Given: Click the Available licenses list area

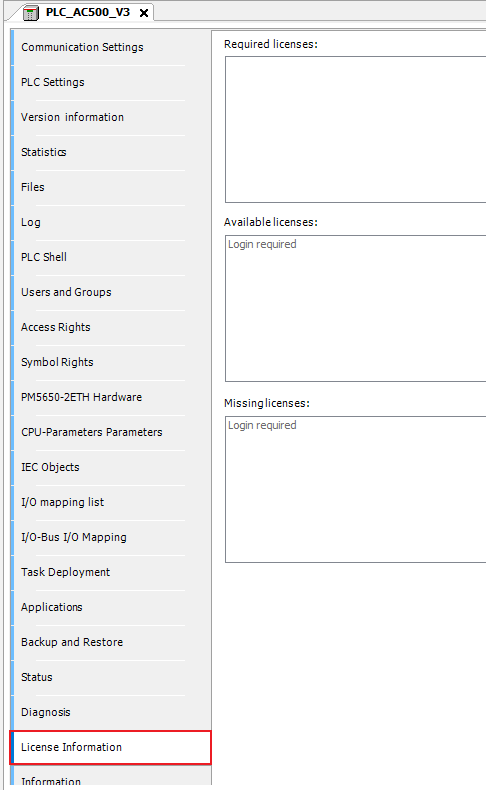Looking at the screenshot, I should click(x=356, y=308).
